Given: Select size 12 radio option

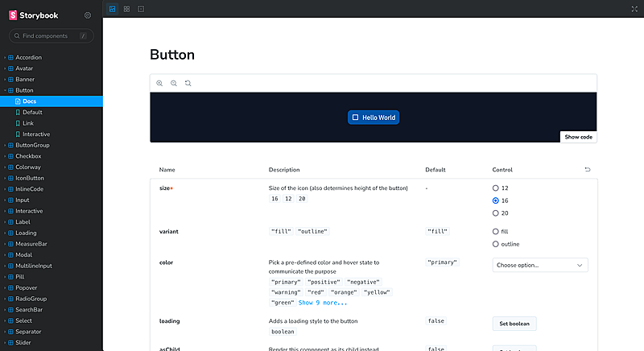Looking at the screenshot, I should pos(496,188).
